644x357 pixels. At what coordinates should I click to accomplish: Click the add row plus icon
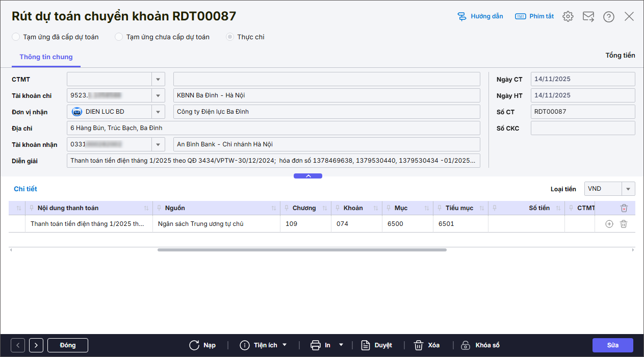tap(609, 224)
